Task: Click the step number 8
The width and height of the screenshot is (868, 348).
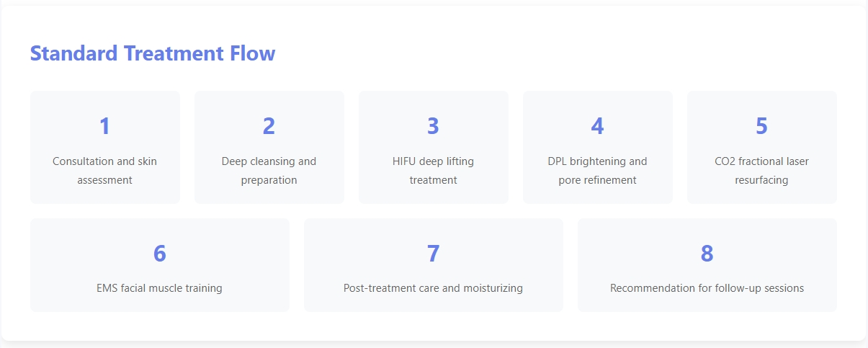Action: (x=707, y=254)
